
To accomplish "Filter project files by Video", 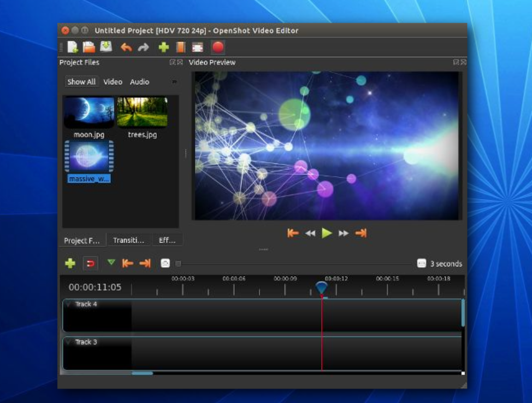I will 113,82.
